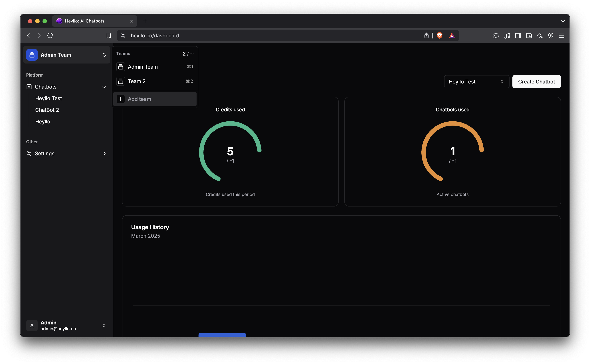
Task: Open Heyllo Test chatbot in sidebar
Action: [x=49, y=98]
